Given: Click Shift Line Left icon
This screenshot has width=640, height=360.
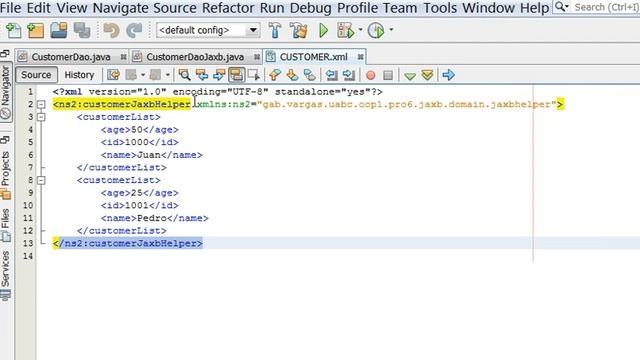Looking at the screenshot, I should [x=331, y=75].
